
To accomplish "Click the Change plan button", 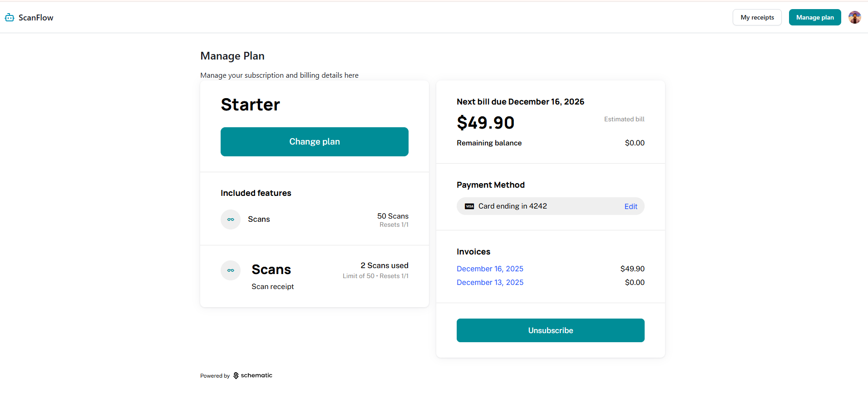I will click(x=314, y=141).
